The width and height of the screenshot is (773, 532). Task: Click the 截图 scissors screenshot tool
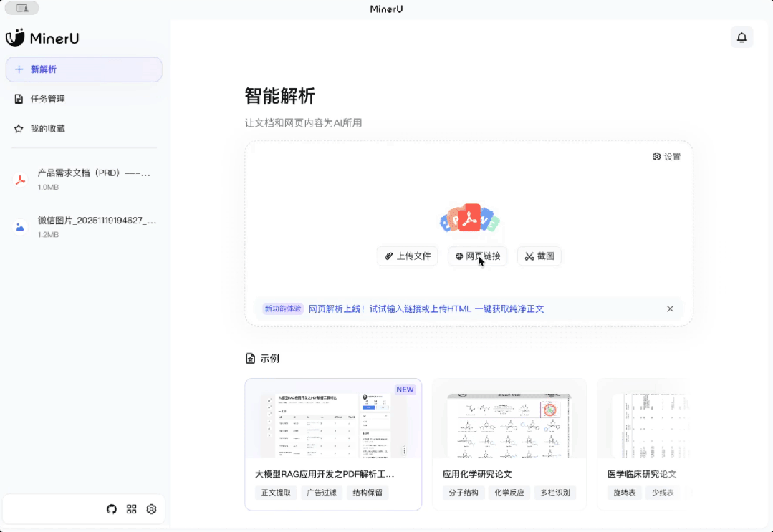point(539,256)
